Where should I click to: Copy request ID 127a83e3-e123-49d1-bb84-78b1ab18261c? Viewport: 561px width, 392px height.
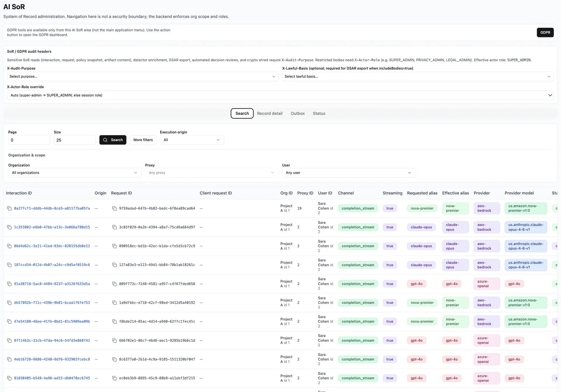pyautogui.click(x=114, y=265)
